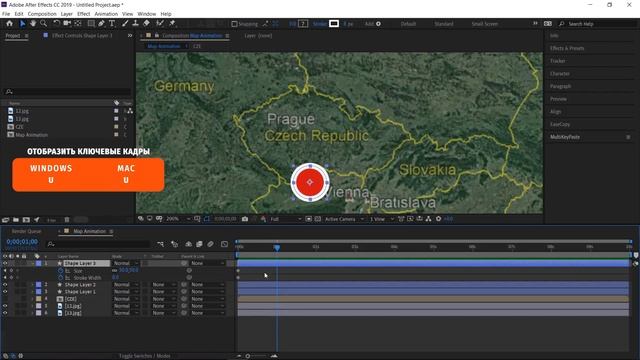Select the Eraser tool

(146, 24)
